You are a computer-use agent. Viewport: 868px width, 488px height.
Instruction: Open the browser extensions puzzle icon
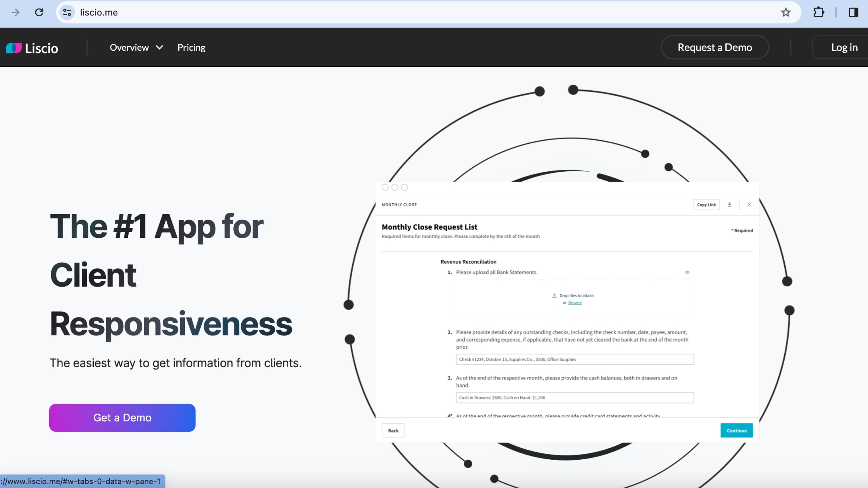[x=818, y=12]
